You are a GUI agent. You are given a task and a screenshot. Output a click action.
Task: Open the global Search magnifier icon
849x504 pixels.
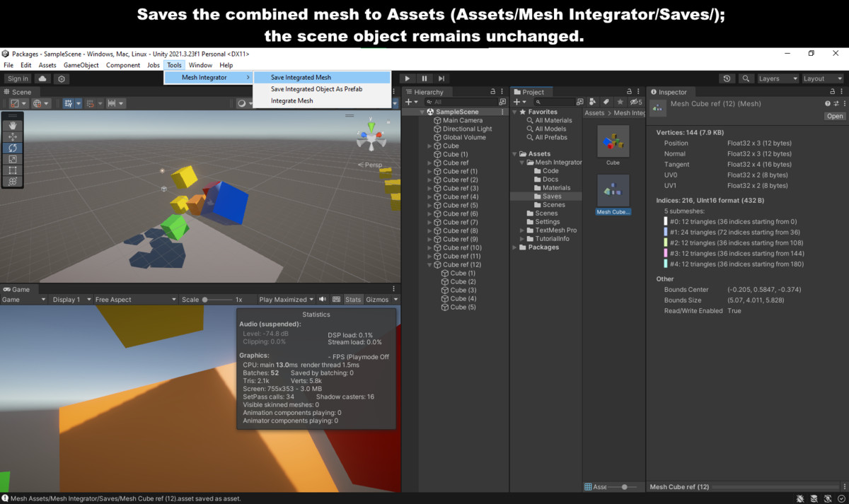coord(746,78)
